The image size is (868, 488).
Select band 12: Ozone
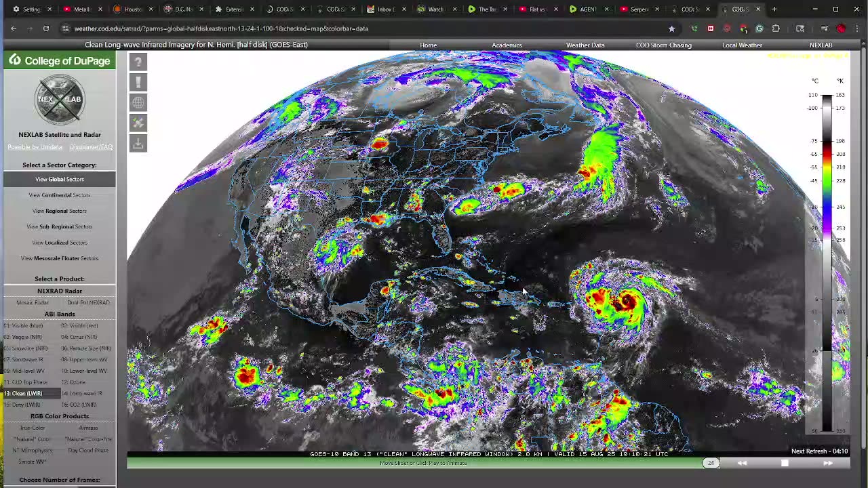pos(73,382)
